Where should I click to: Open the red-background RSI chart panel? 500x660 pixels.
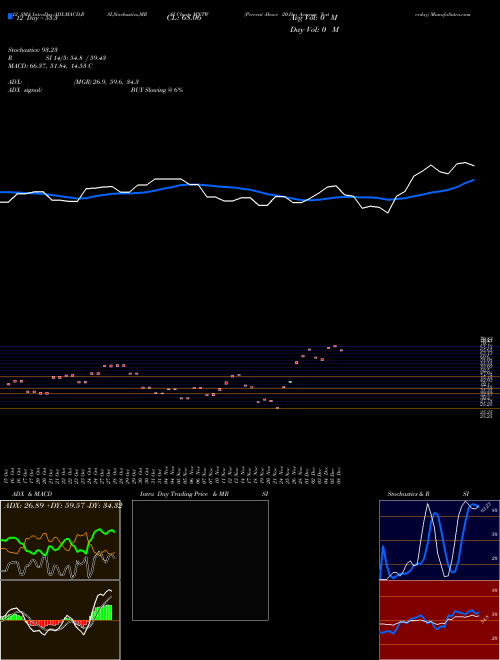[439, 620]
